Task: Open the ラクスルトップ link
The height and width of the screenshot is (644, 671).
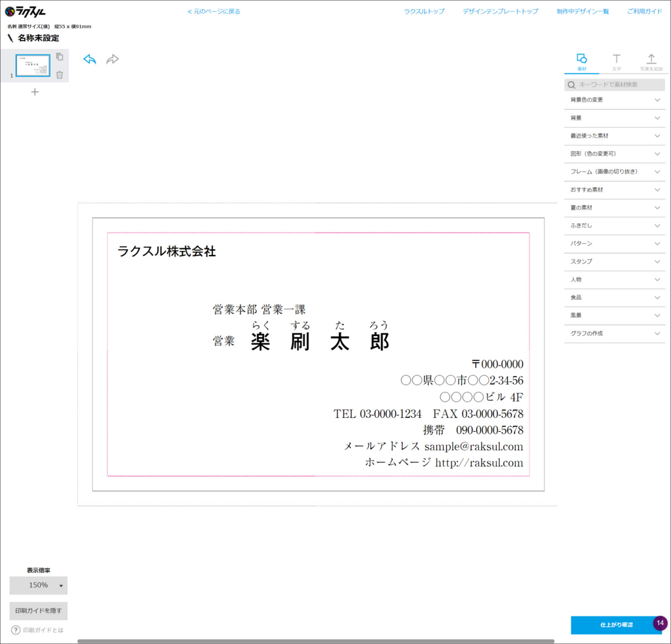Action: (424, 12)
